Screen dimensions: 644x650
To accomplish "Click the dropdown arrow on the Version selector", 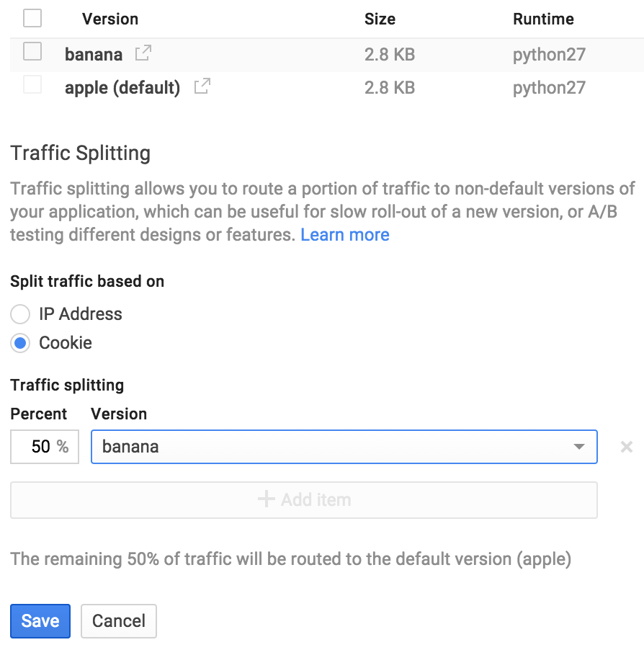I will pos(578,447).
